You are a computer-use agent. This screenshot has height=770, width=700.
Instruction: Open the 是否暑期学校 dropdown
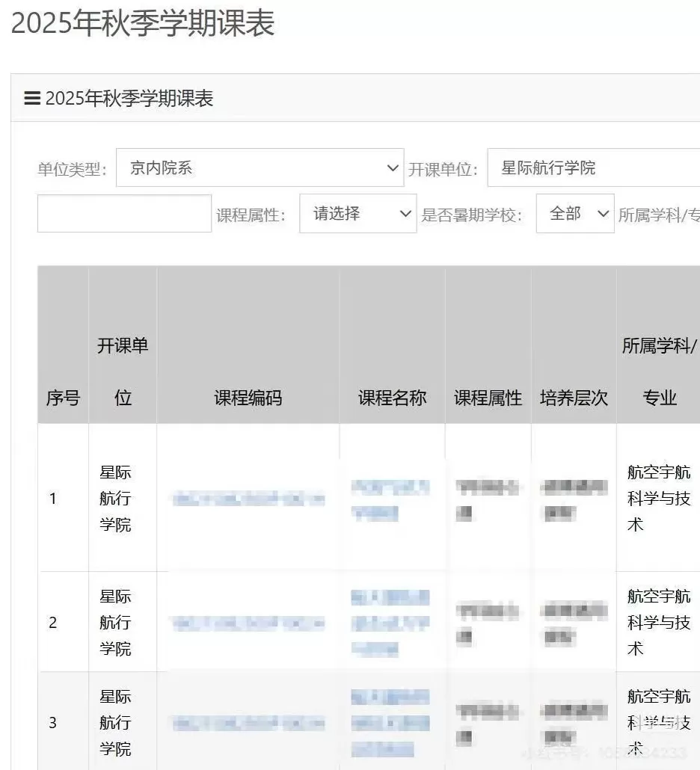[574, 213]
